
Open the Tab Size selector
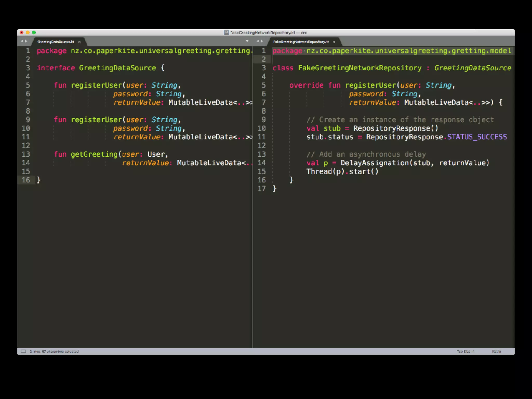pos(465,351)
